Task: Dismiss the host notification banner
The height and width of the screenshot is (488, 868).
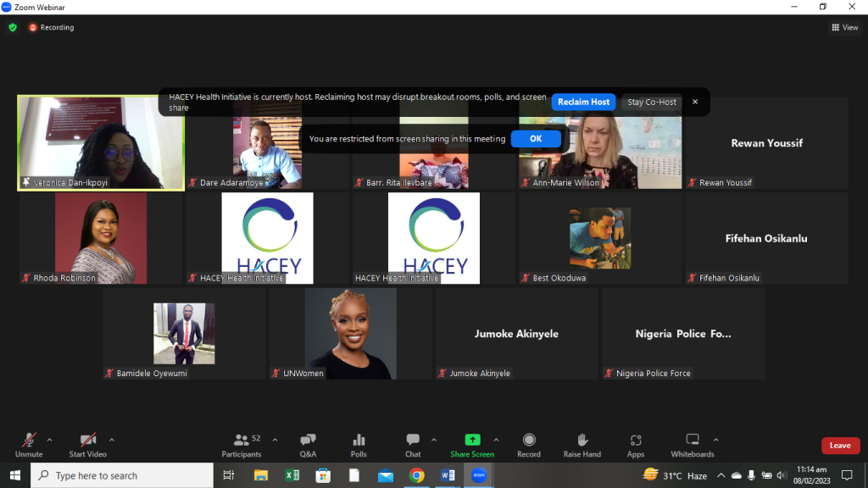Action: click(695, 102)
